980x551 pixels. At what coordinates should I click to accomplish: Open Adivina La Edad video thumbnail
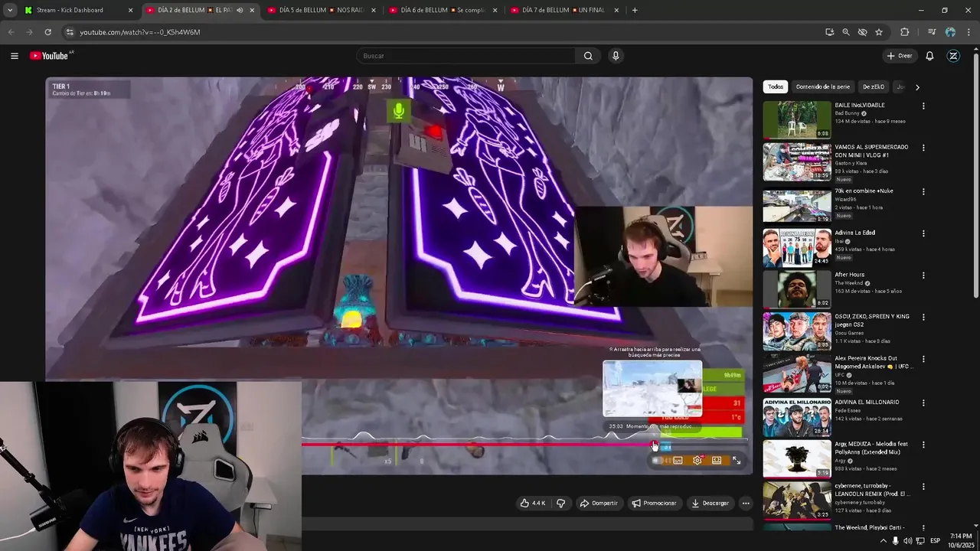click(x=796, y=247)
